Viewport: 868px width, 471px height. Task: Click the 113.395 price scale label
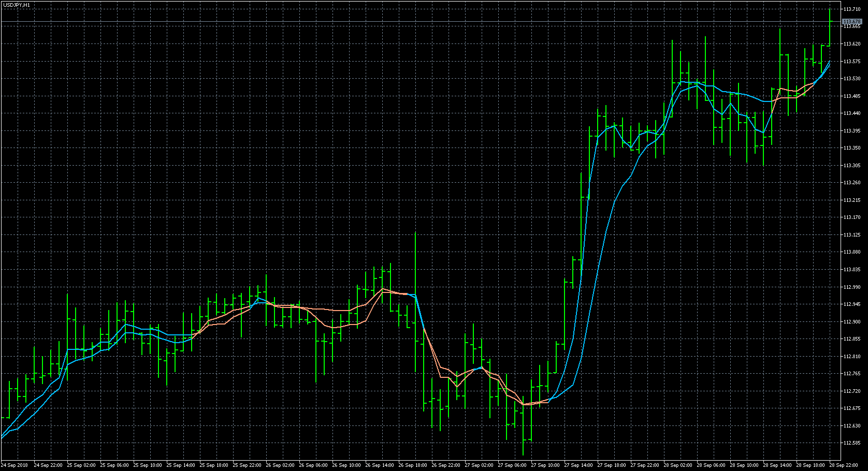coord(852,131)
